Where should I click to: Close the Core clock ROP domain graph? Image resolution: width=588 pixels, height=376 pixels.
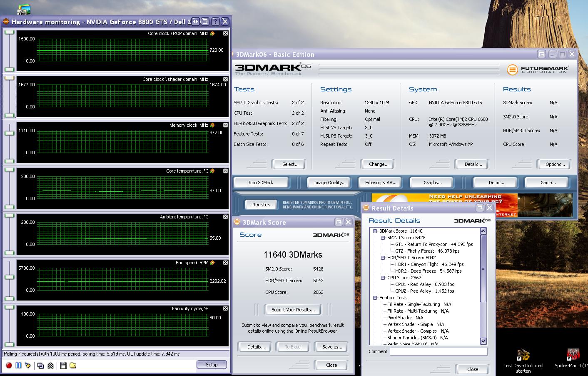pos(225,33)
